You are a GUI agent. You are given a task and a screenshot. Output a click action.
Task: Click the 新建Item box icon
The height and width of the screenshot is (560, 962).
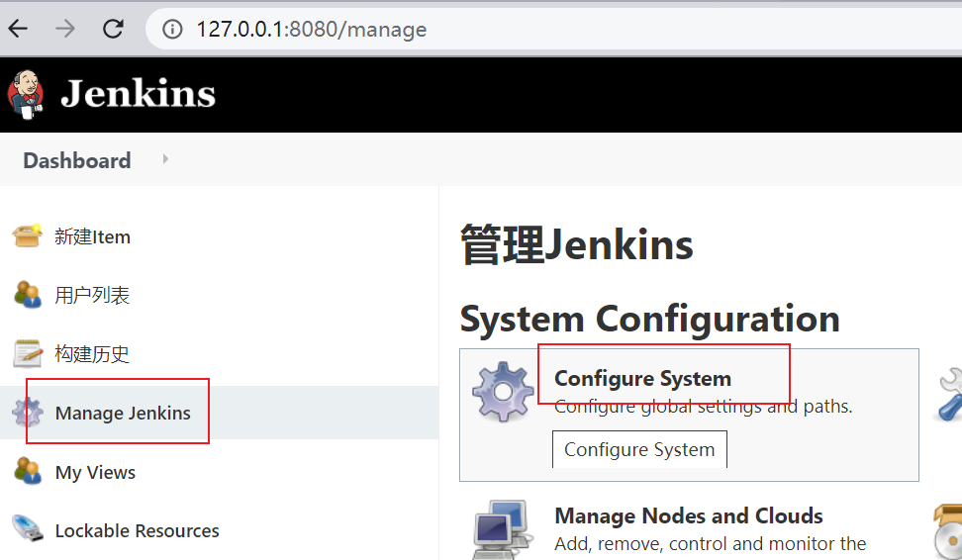click(27, 236)
